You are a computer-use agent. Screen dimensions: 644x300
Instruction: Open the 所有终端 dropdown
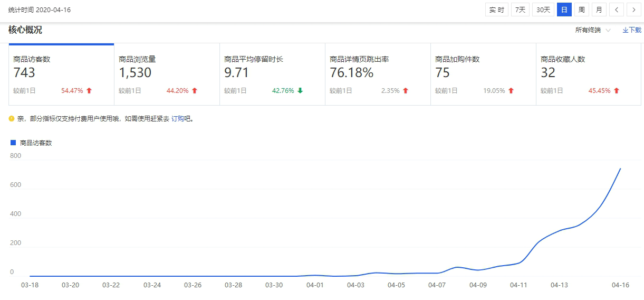click(x=593, y=30)
